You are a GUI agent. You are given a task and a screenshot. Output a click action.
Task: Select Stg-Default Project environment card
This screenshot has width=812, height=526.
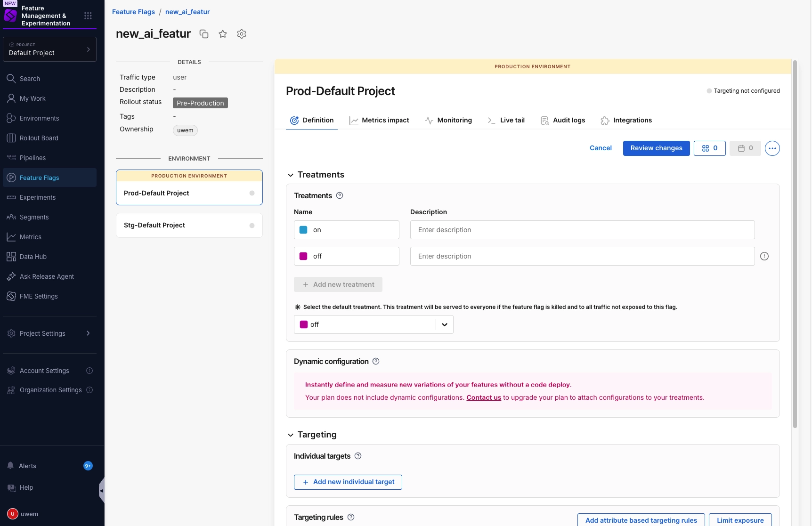pyautogui.click(x=189, y=225)
